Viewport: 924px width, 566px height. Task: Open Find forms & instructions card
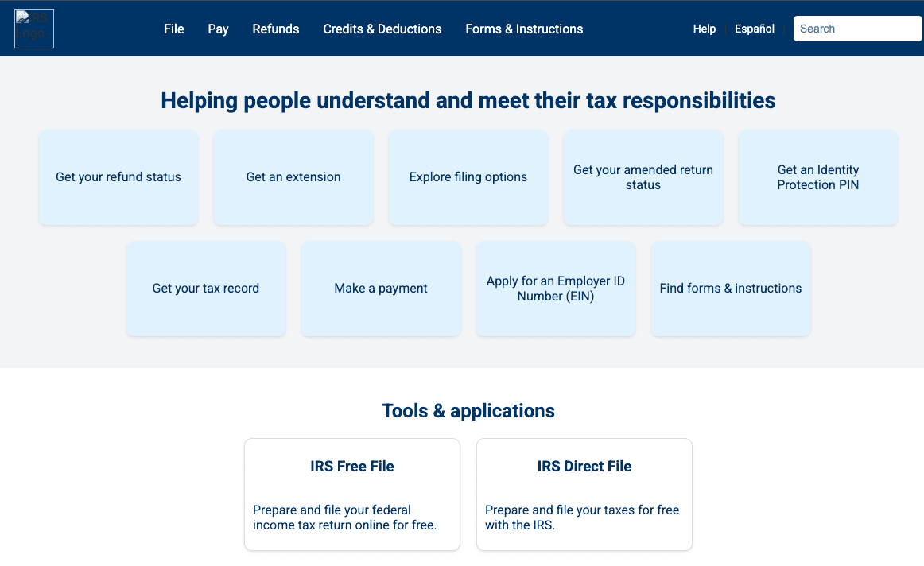coord(731,289)
